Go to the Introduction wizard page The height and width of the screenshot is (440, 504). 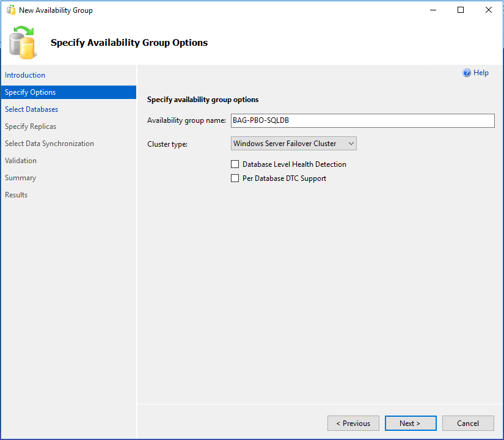click(x=25, y=75)
